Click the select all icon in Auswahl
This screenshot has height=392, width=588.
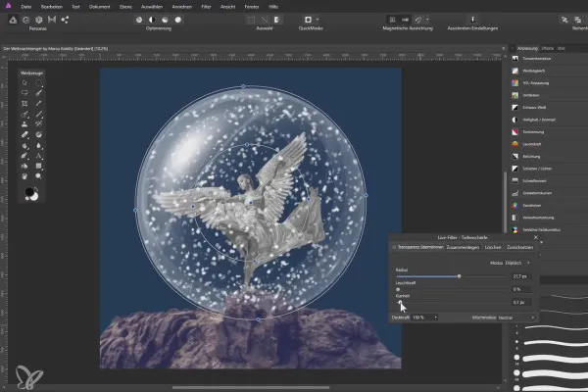251,20
